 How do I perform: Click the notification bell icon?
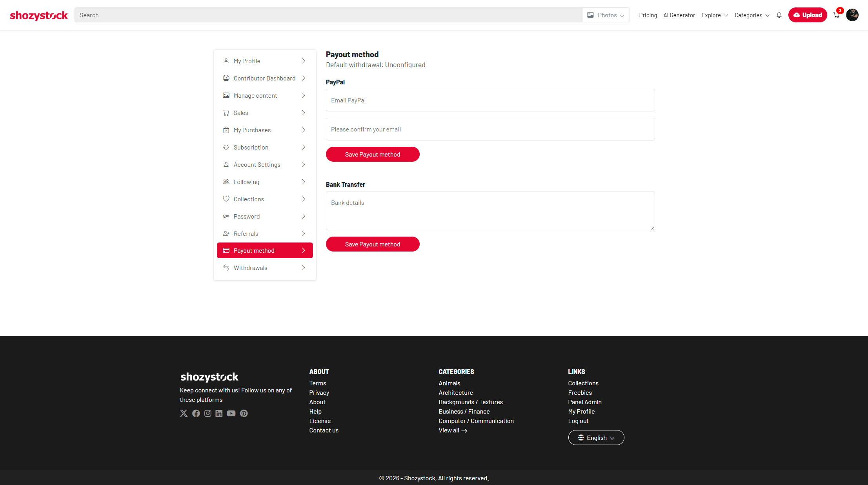click(779, 15)
